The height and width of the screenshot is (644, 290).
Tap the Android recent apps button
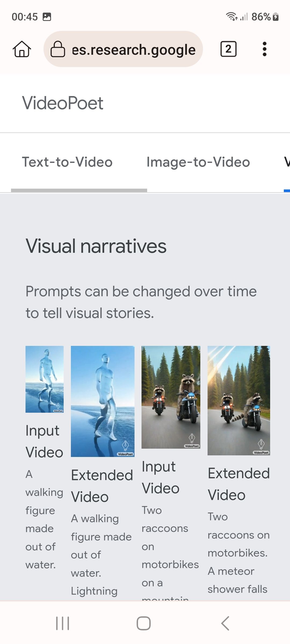point(63,623)
